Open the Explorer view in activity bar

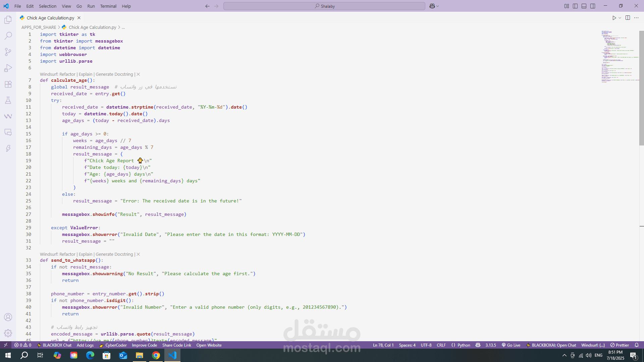click(8, 20)
